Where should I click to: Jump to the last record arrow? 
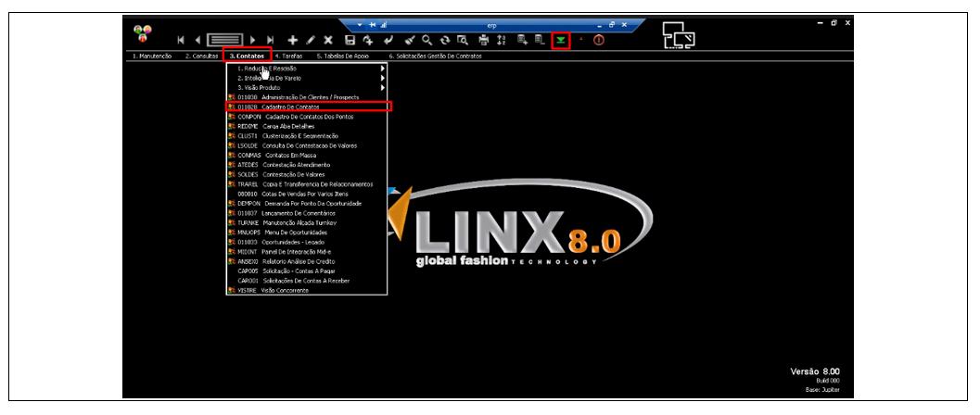[x=270, y=40]
